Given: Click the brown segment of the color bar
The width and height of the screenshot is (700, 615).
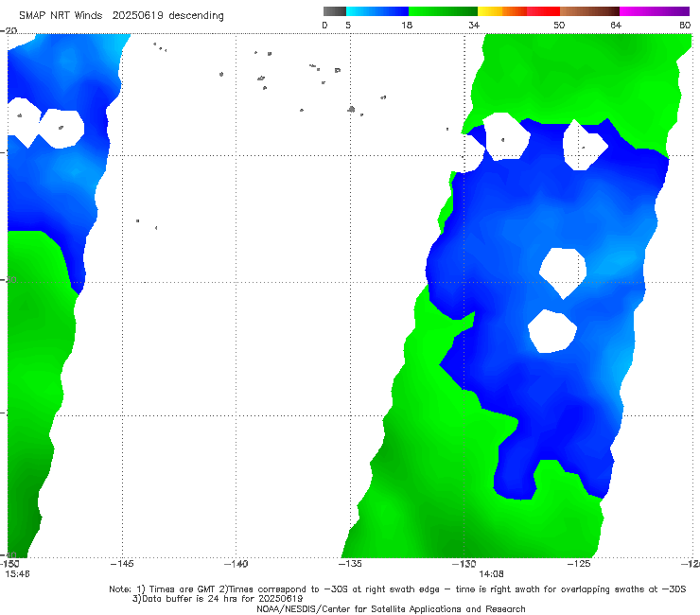Looking at the screenshot, I should pos(589,11).
